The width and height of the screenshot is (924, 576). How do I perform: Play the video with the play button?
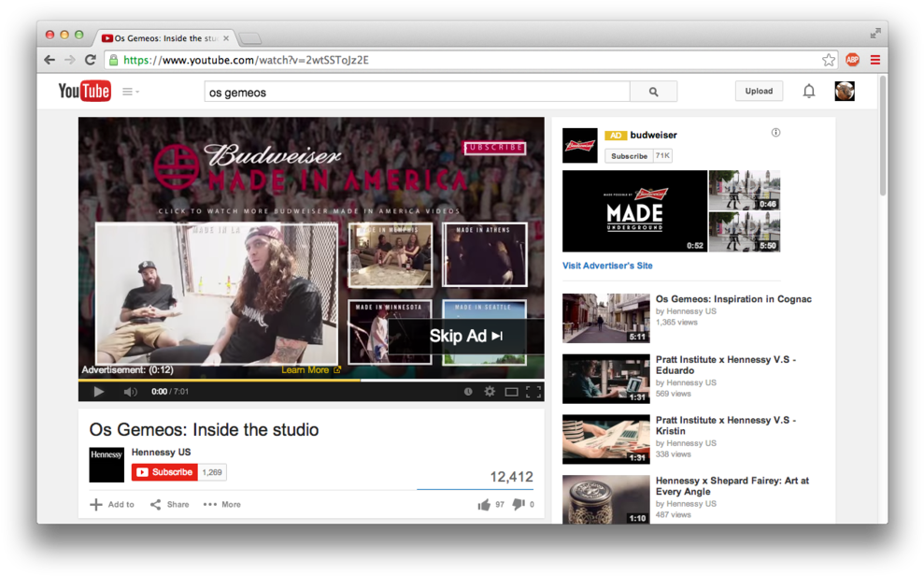click(x=98, y=392)
